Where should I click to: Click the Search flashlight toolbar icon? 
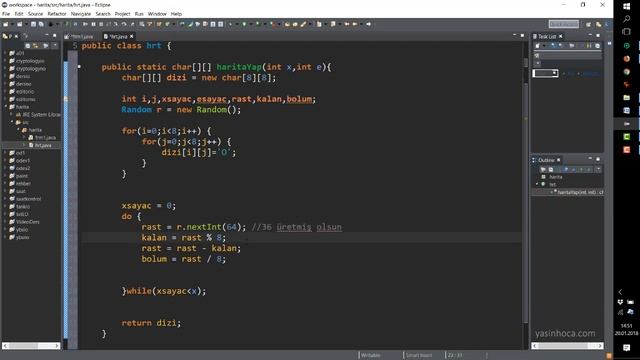tap(303, 24)
